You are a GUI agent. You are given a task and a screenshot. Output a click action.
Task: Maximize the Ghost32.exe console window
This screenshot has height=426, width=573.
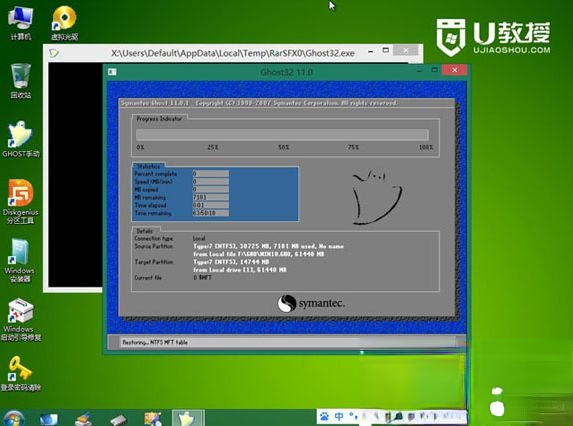coord(386,50)
